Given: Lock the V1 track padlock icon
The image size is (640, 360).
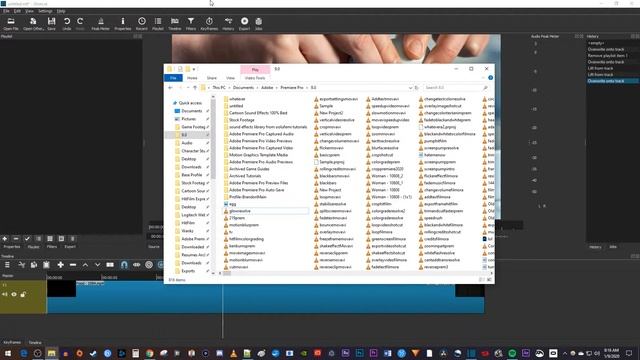Looking at the screenshot, I should 23,294.
